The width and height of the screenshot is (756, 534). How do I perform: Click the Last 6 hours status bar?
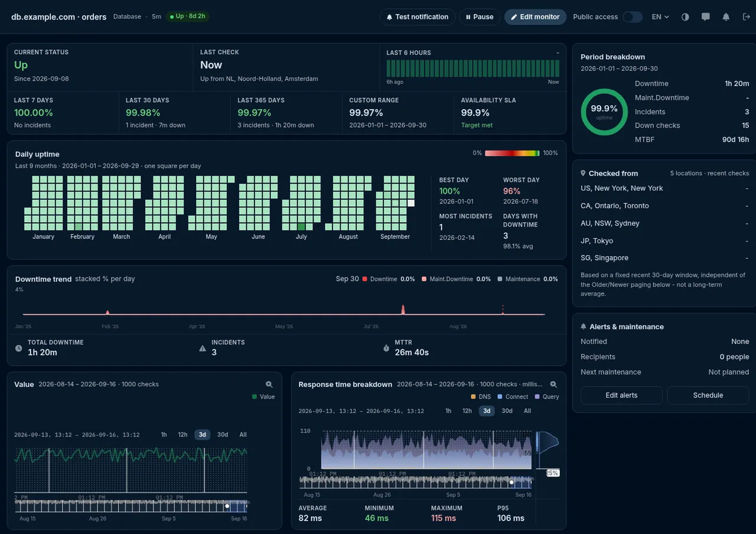point(472,68)
